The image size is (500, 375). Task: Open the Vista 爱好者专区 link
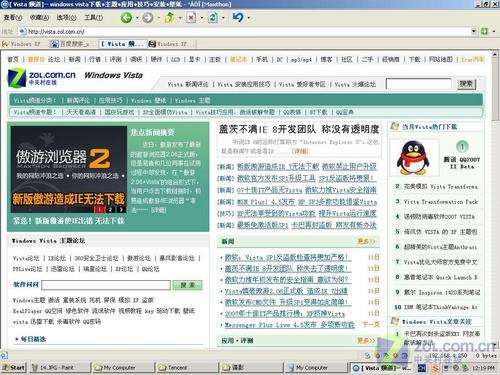(302, 84)
